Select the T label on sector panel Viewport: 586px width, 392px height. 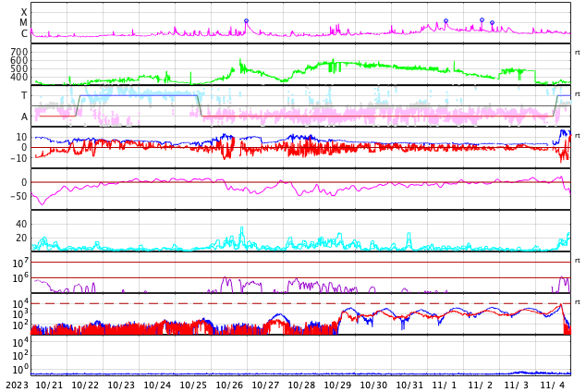(24, 95)
